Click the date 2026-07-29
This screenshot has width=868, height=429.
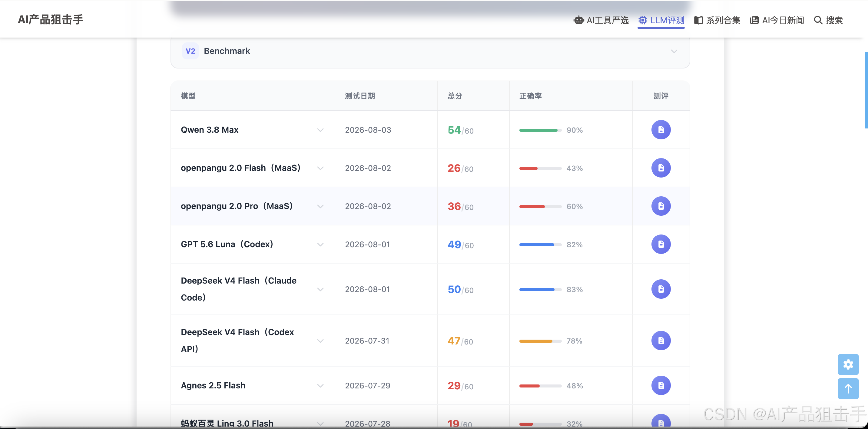pos(368,386)
